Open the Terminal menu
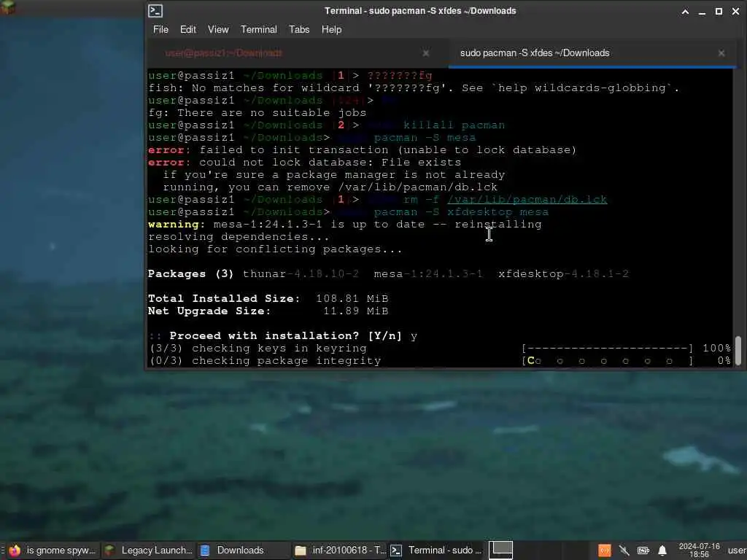Viewport: 747px width, 560px height. [259, 29]
